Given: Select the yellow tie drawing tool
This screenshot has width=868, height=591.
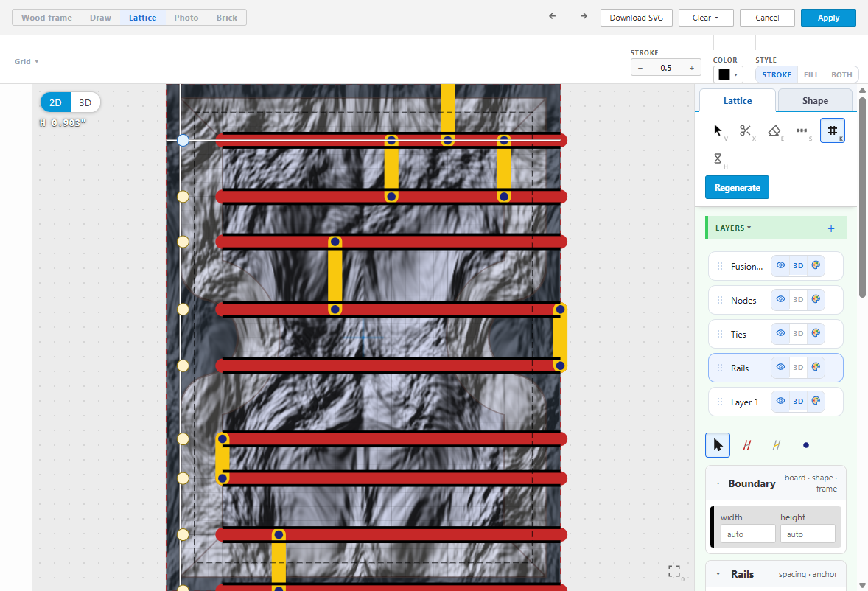Looking at the screenshot, I should tap(777, 445).
